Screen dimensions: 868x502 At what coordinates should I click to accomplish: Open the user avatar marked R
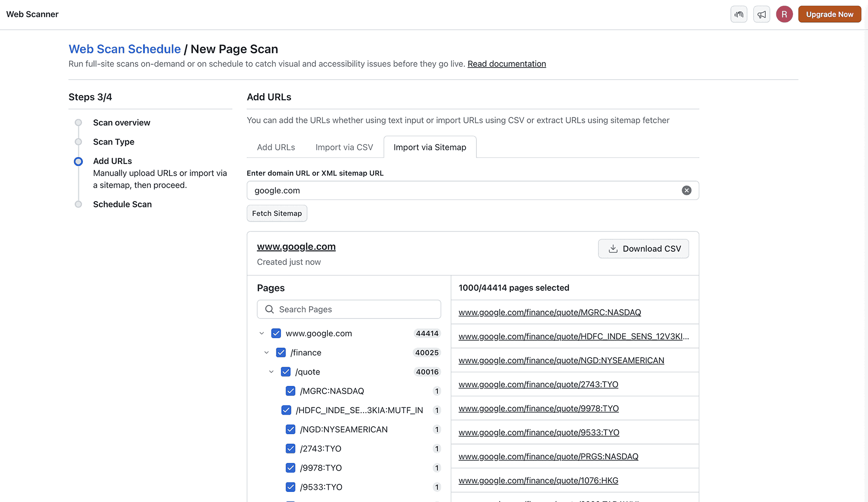point(784,14)
